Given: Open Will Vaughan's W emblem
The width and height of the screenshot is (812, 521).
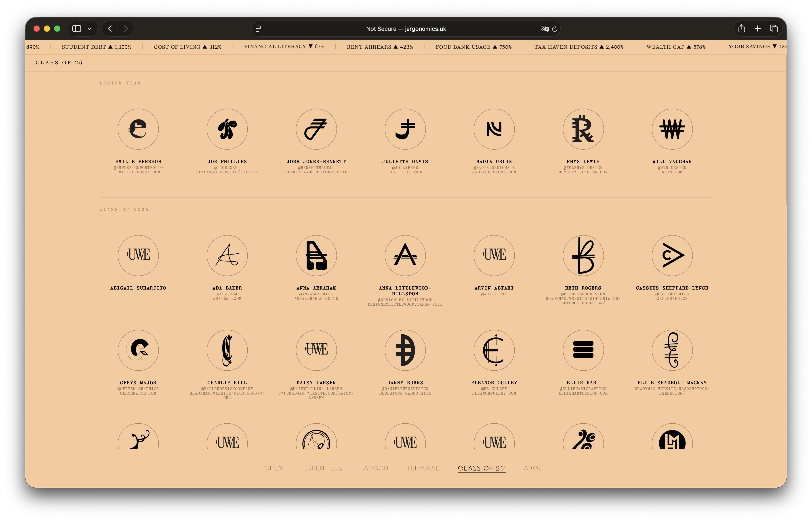Looking at the screenshot, I should point(672,129).
